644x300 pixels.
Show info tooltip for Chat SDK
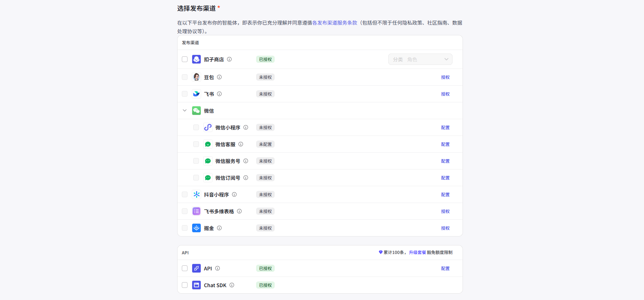(x=232, y=285)
